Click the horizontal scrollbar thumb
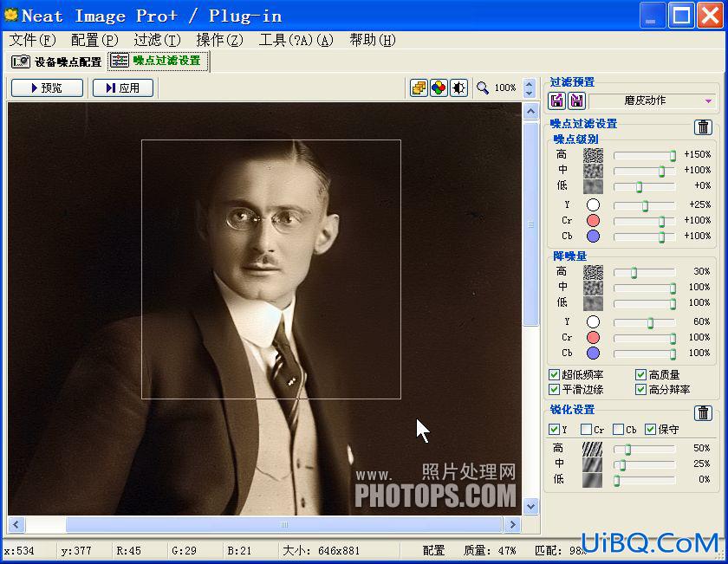 click(x=283, y=524)
